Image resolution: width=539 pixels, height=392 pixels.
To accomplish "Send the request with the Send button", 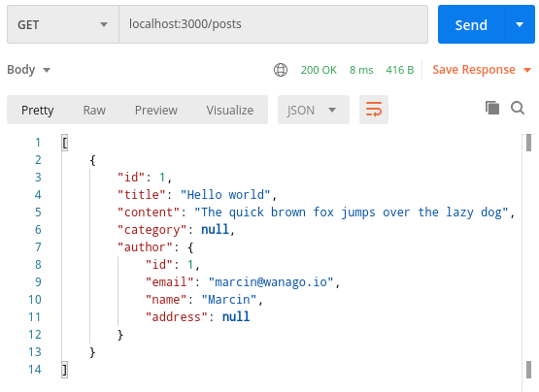I will pyautogui.click(x=471, y=24).
